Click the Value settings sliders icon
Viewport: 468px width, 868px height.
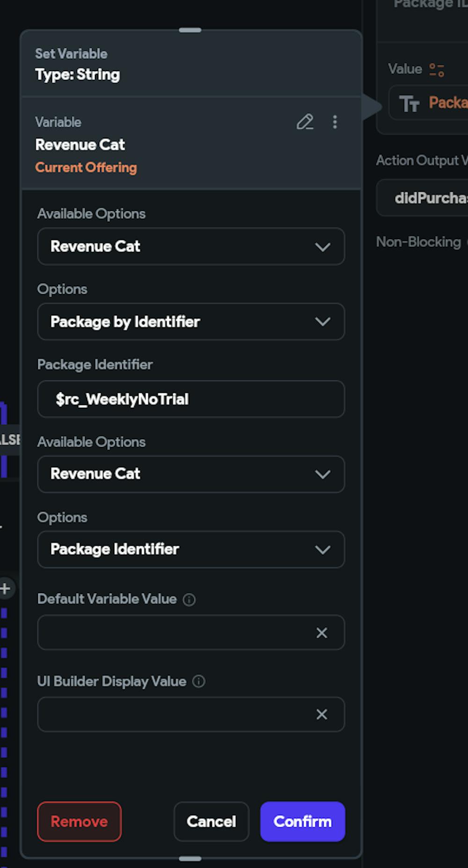point(437,70)
